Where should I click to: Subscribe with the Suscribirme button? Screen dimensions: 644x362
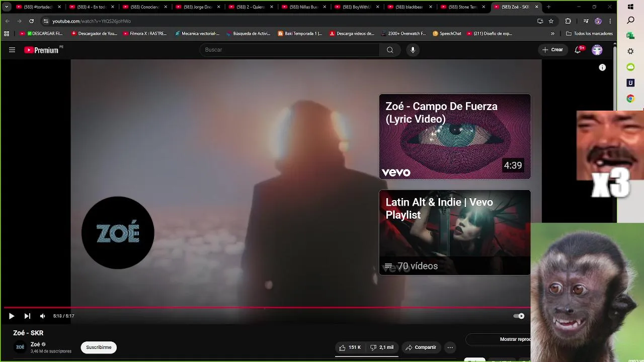pos(99,347)
